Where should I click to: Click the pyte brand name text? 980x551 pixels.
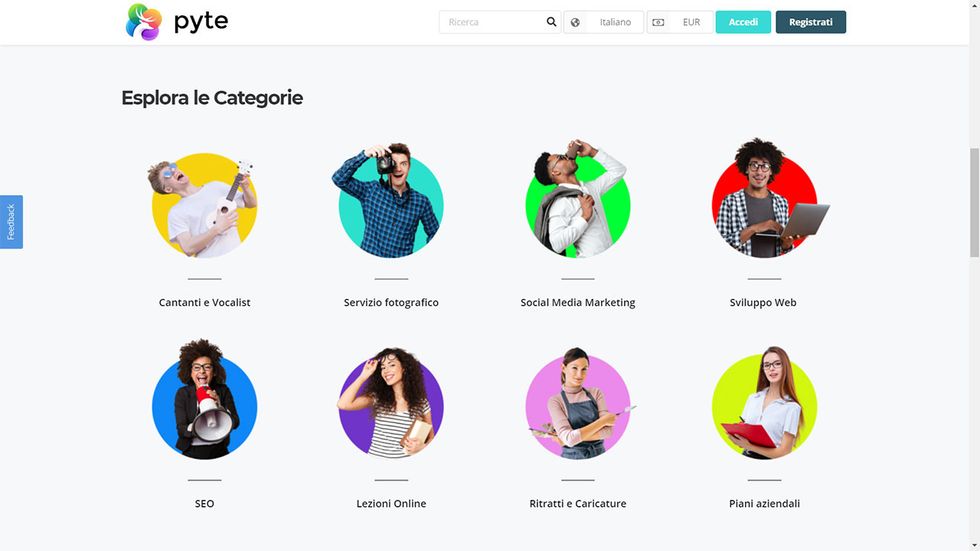click(x=201, y=22)
